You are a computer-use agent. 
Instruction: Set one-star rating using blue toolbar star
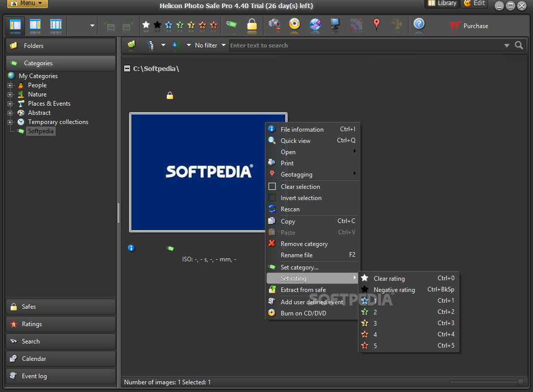point(168,25)
